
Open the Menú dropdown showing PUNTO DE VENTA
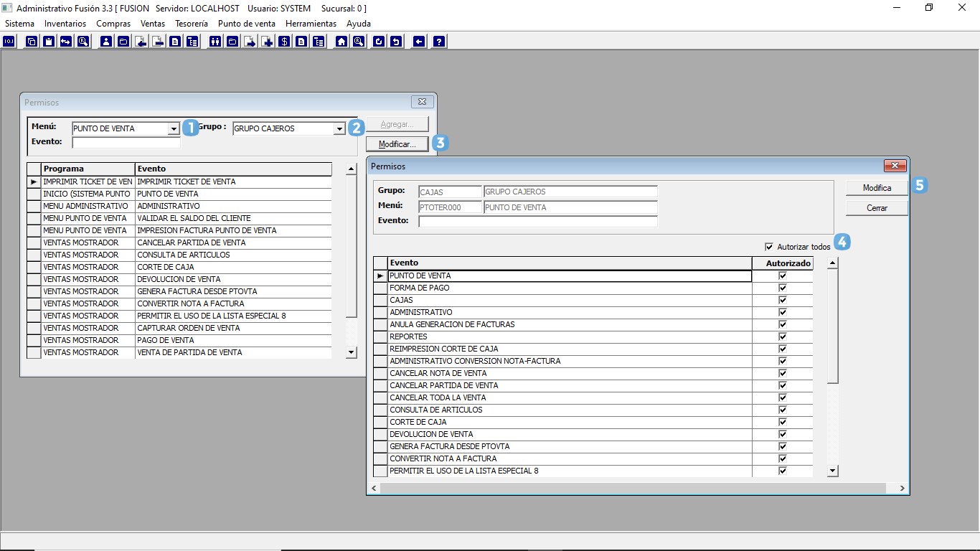[173, 129]
